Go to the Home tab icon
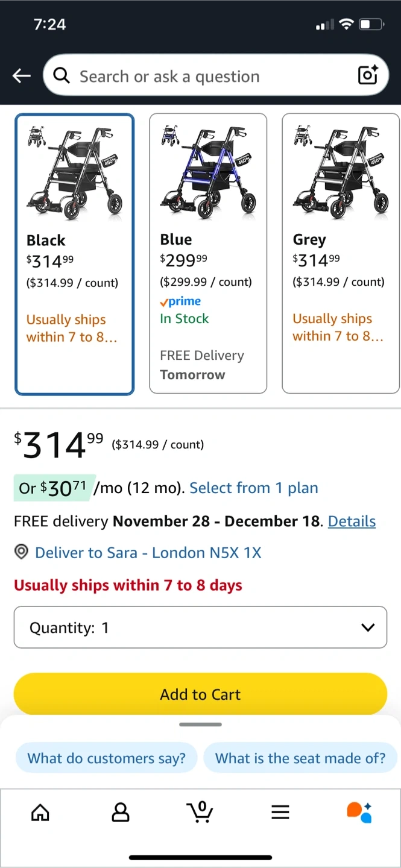Viewport: 401px width, 868px height. tap(40, 813)
